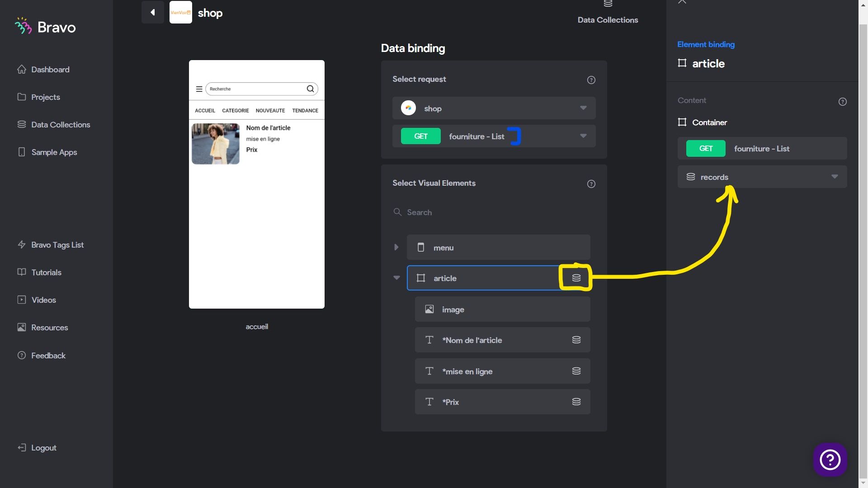Image resolution: width=868 pixels, height=488 pixels.
Task: Close the Element binding panel
Action: click(682, 2)
